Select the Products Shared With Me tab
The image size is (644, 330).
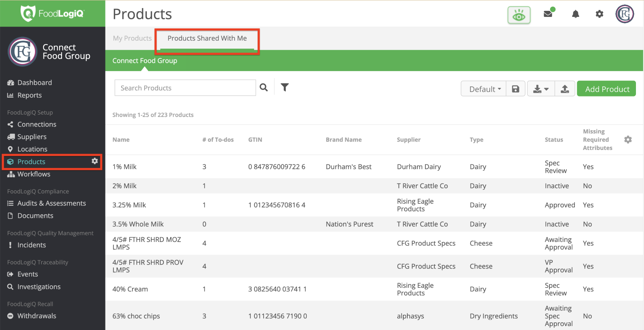point(207,39)
